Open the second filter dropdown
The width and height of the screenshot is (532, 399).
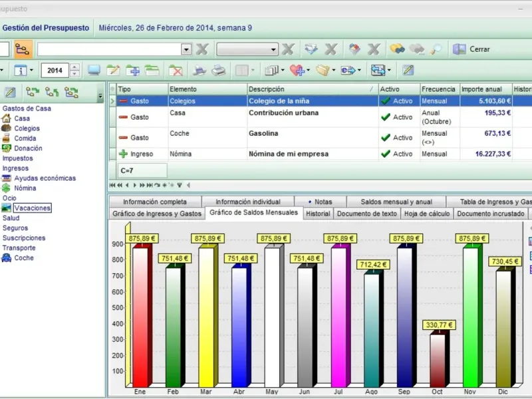273,49
